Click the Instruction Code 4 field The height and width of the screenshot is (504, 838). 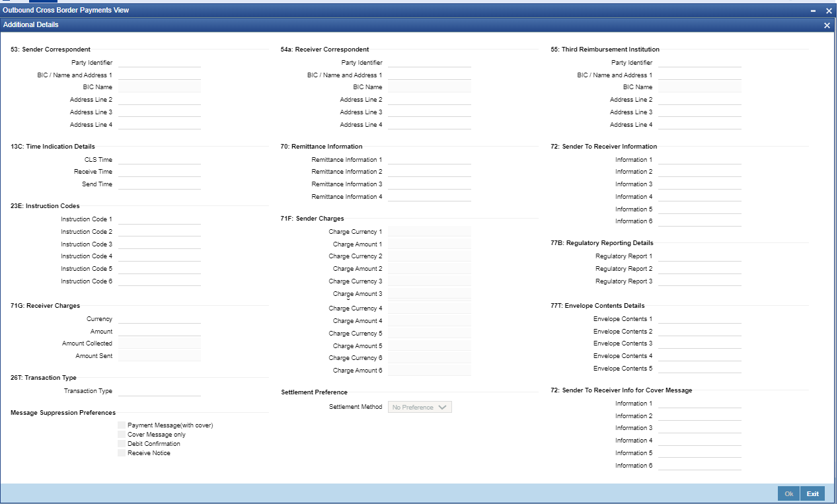[159, 256]
